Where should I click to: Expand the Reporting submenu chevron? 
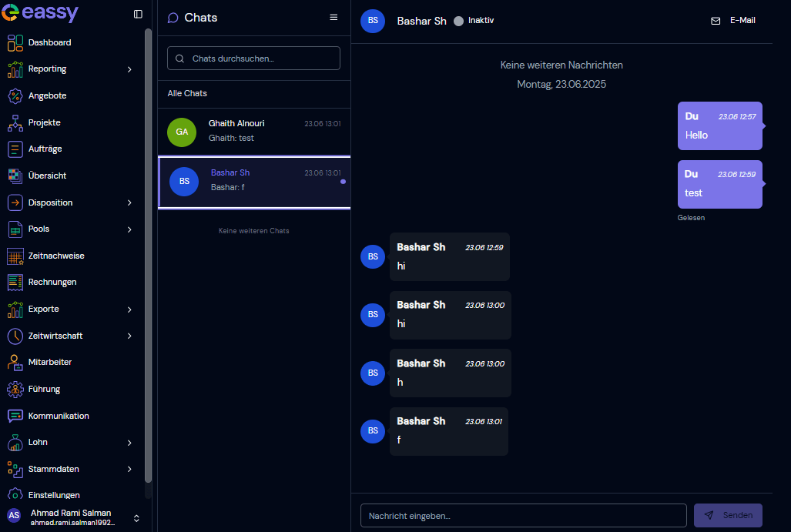(x=129, y=69)
